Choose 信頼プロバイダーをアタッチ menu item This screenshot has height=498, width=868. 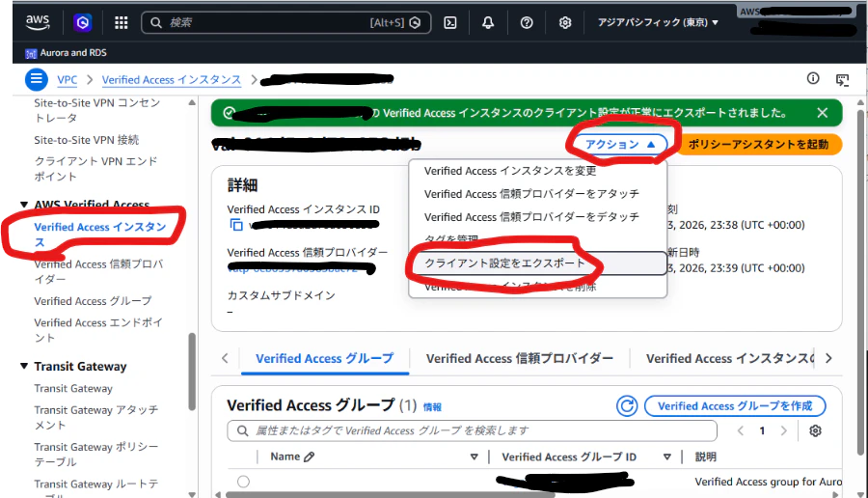click(537, 194)
